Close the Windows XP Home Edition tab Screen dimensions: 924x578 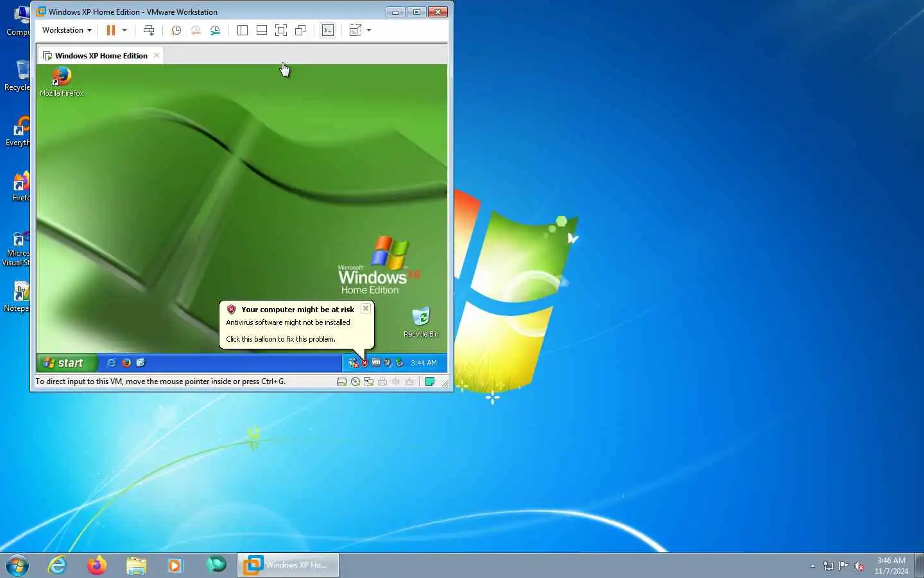[157, 55]
